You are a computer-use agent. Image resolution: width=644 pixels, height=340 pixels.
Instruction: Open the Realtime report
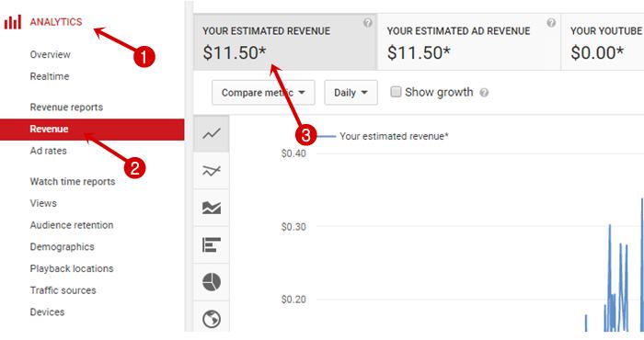pyautogui.click(x=50, y=76)
